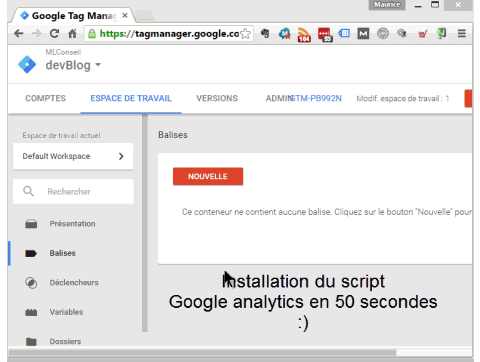480x362 pixels.
Task: Open the GTM-PB992N container ID link
Action: 316,98
